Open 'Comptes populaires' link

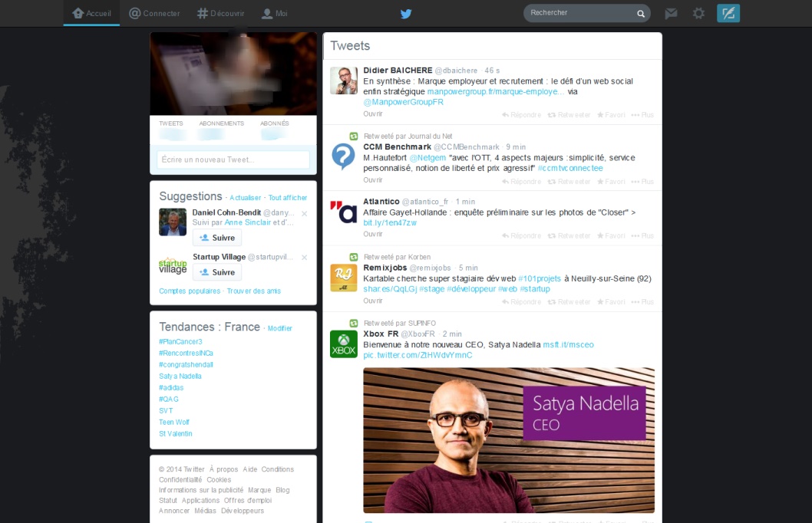click(190, 291)
